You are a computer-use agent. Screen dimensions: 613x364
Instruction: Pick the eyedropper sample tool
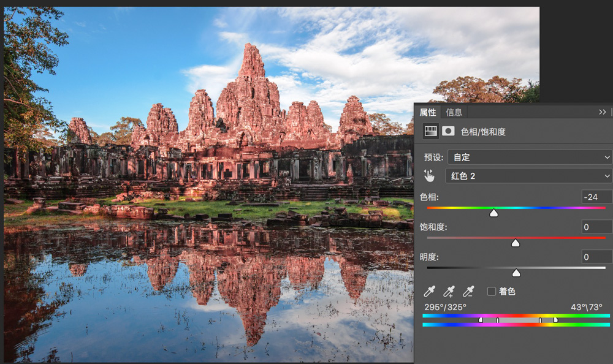coord(429,291)
